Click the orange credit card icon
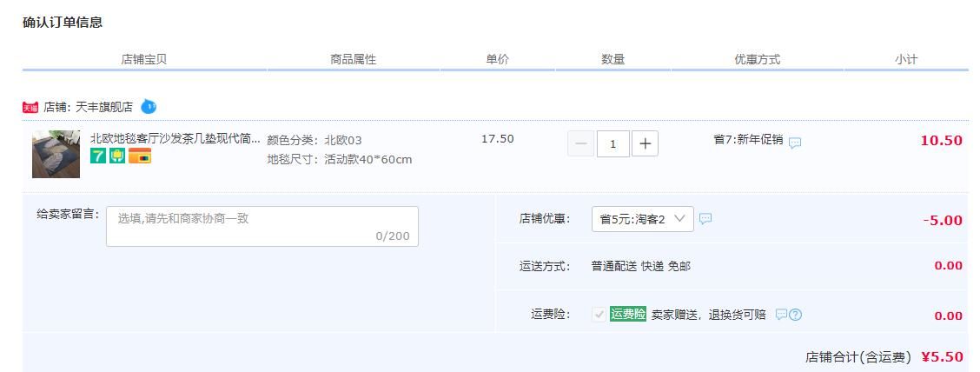 coord(140,156)
